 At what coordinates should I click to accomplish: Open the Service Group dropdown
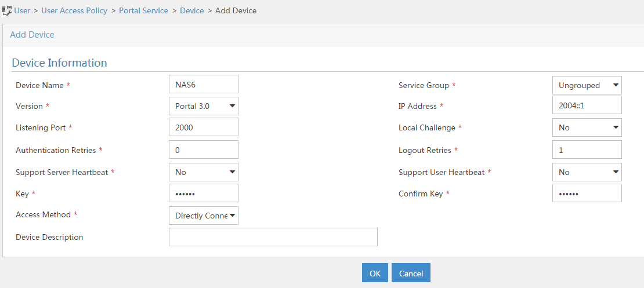[587, 85]
